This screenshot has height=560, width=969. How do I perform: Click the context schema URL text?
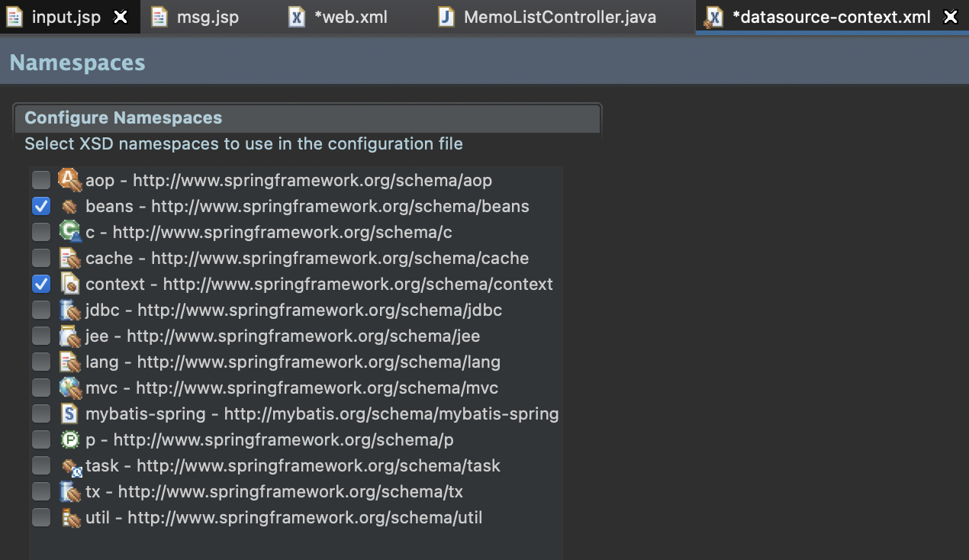(358, 284)
